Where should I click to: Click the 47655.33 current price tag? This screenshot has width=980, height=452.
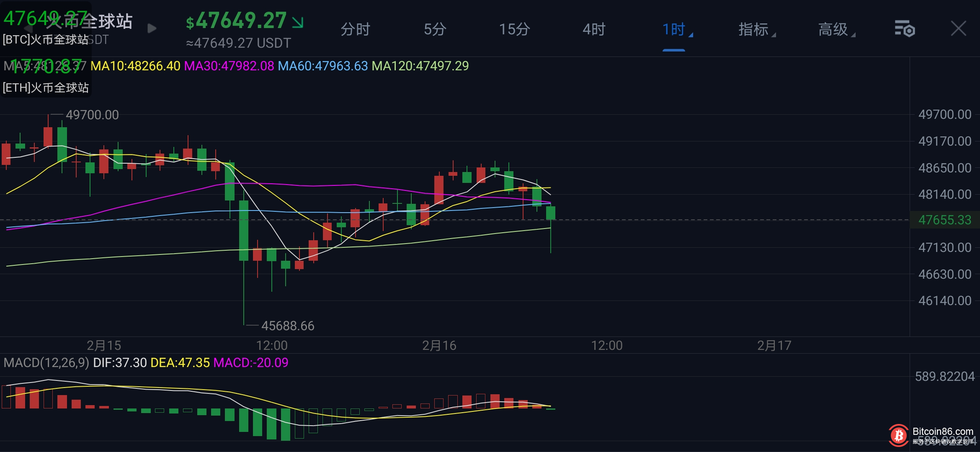[944, 220]
